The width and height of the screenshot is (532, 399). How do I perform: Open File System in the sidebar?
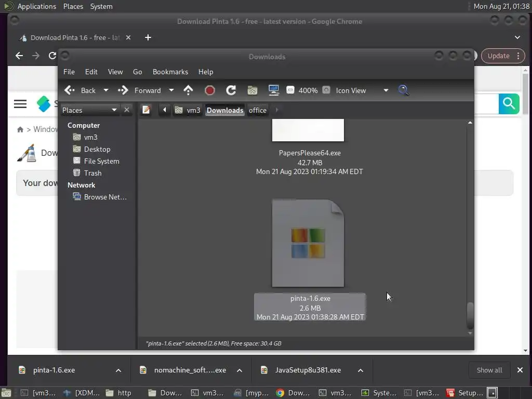click(101, 161)
